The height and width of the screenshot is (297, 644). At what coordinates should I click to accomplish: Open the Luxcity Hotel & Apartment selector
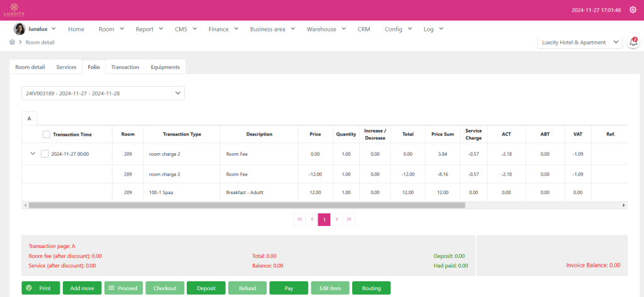pos(579,43)
